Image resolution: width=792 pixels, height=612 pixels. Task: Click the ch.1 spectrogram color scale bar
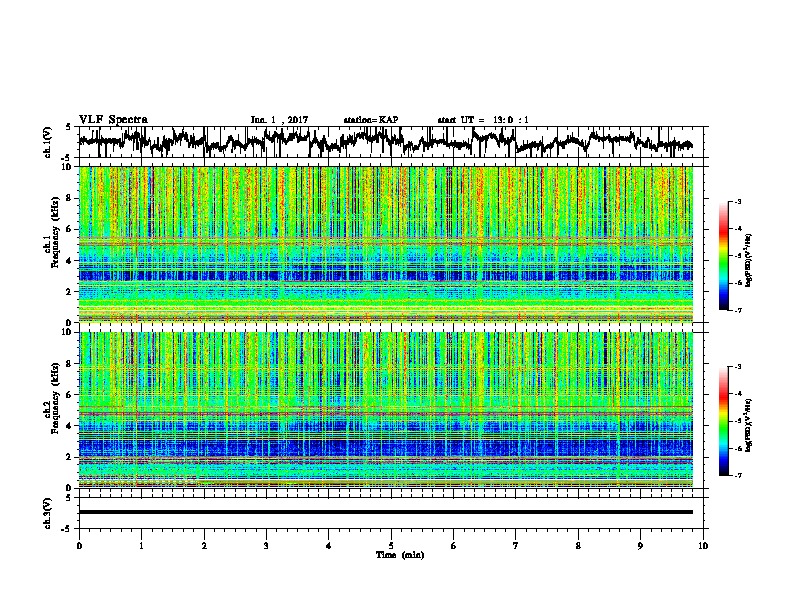tap(723, 256)
